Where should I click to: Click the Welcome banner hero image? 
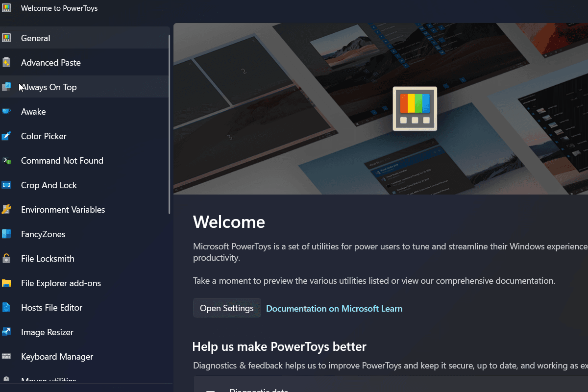click(381, 109)
